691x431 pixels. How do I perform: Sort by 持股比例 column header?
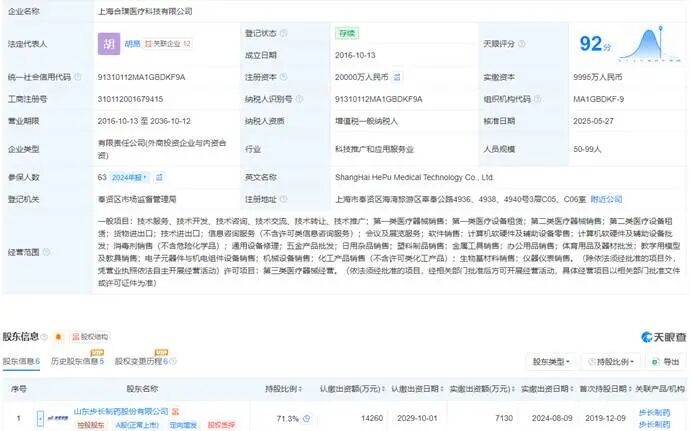pos(283,389)
